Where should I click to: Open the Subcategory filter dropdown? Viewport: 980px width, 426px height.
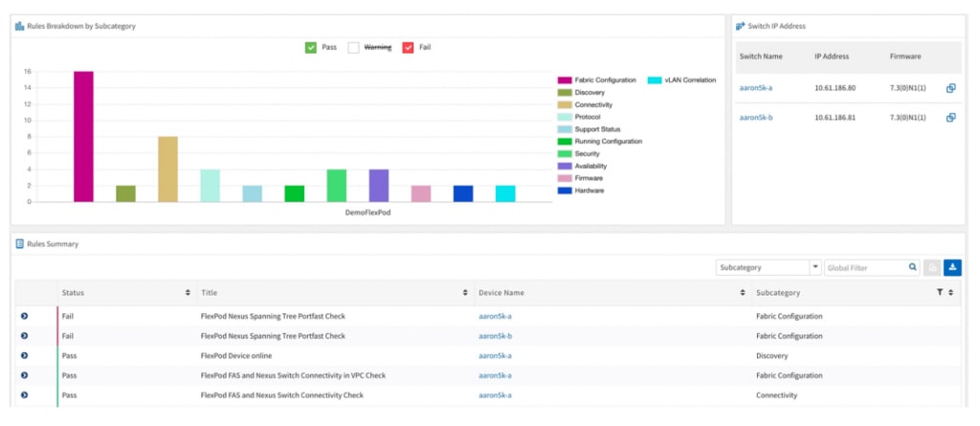pyautogui.click(x=815, y=268)
